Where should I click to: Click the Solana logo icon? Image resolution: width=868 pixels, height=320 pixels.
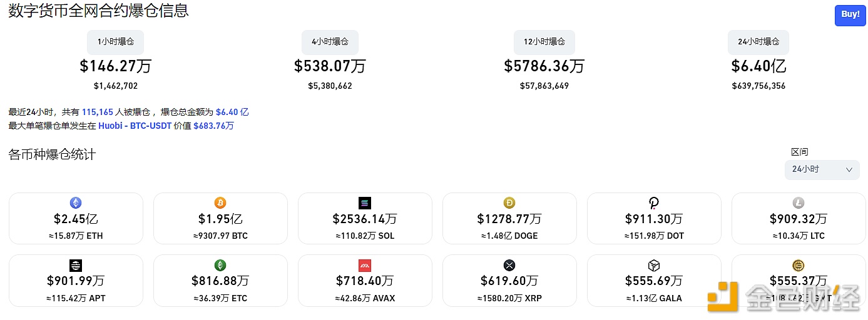tap(365, 202)
